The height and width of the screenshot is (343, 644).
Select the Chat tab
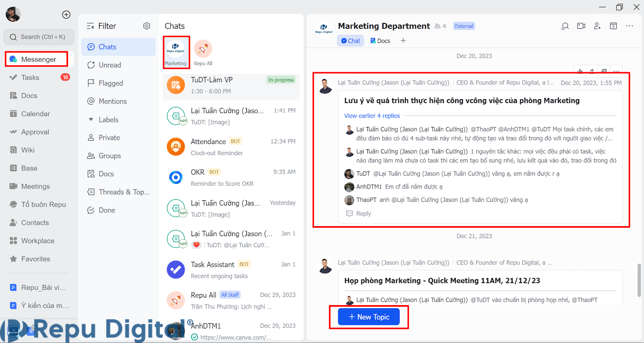(351, 41)
